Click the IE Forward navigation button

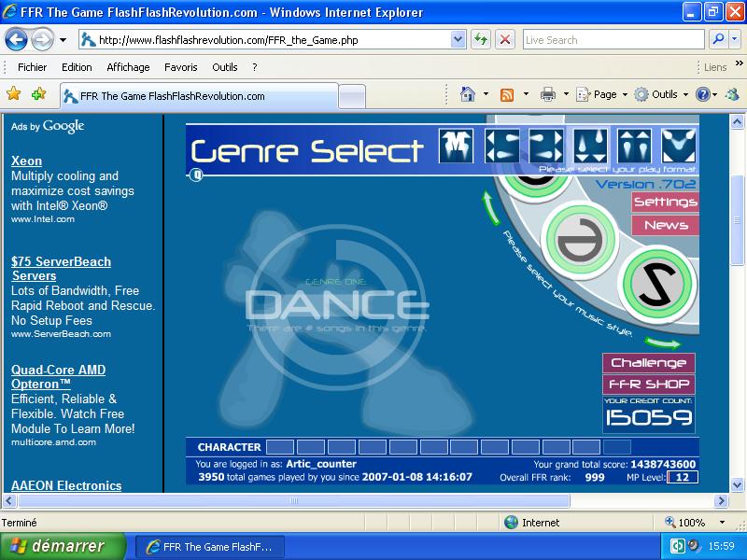43,40
